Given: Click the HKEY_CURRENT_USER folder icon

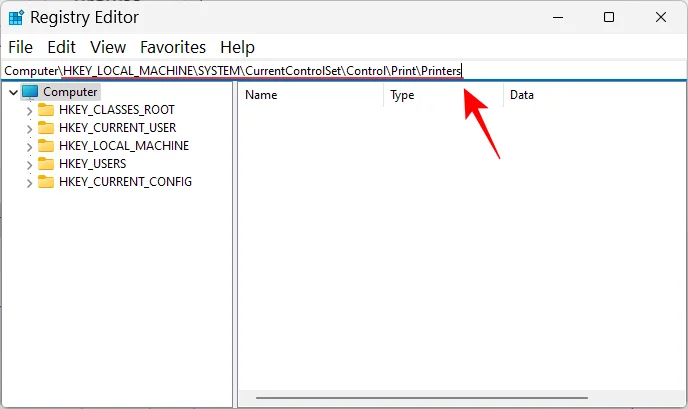Looking at the screenshot, I should [x=46, y=128].
